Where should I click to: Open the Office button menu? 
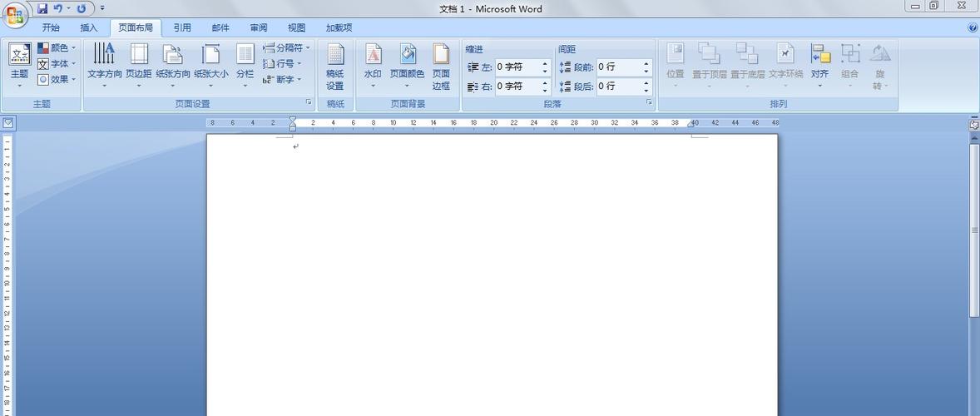point(14,14)
